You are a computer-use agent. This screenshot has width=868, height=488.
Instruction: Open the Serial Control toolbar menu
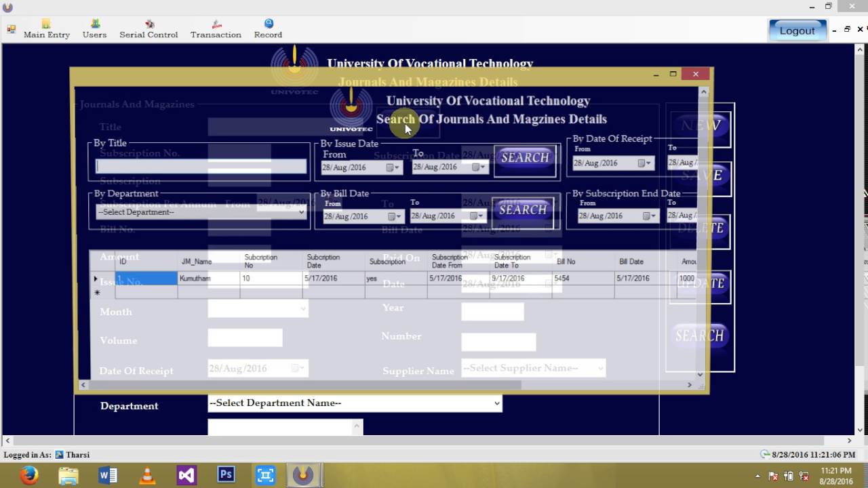pyautogui.click(x=149, y=29)
